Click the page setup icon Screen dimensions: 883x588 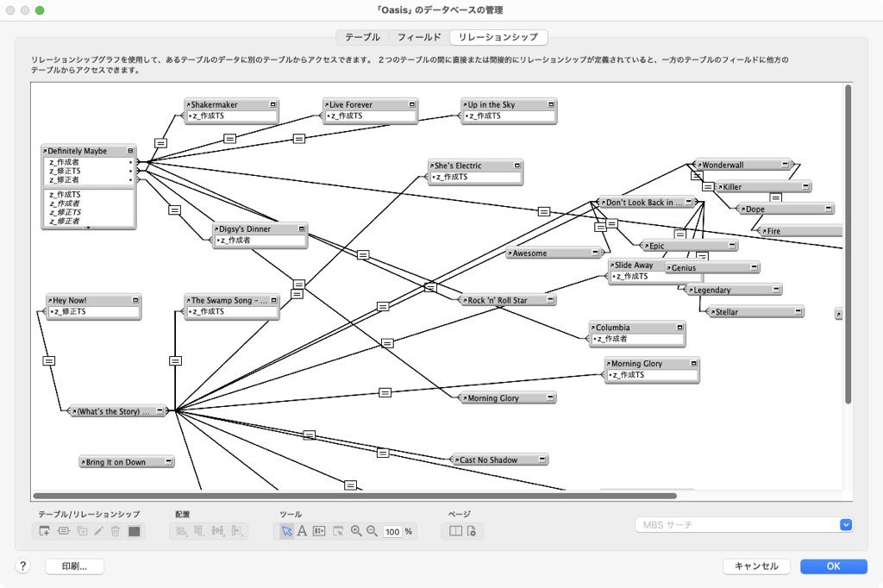472,531
